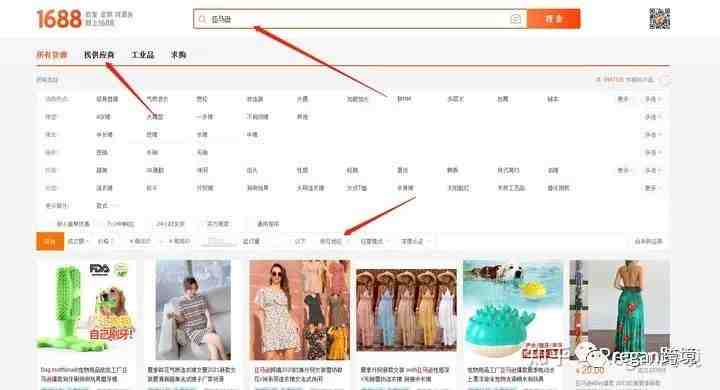Screen dimensions: 720x390
Task: Click 多选 on the 裙型 filter row
Action: [x=652, y=117]
